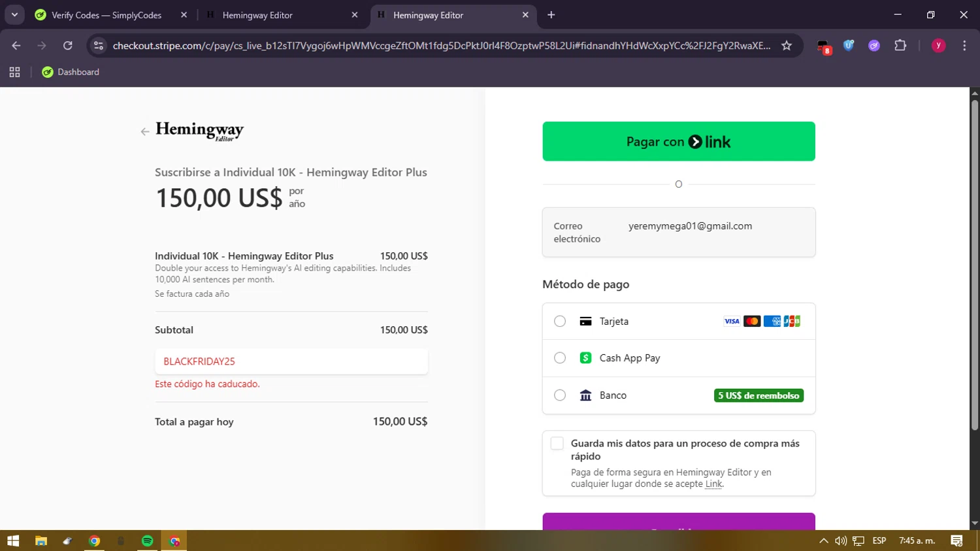Open the red-badged extension icon

point(824,46)
